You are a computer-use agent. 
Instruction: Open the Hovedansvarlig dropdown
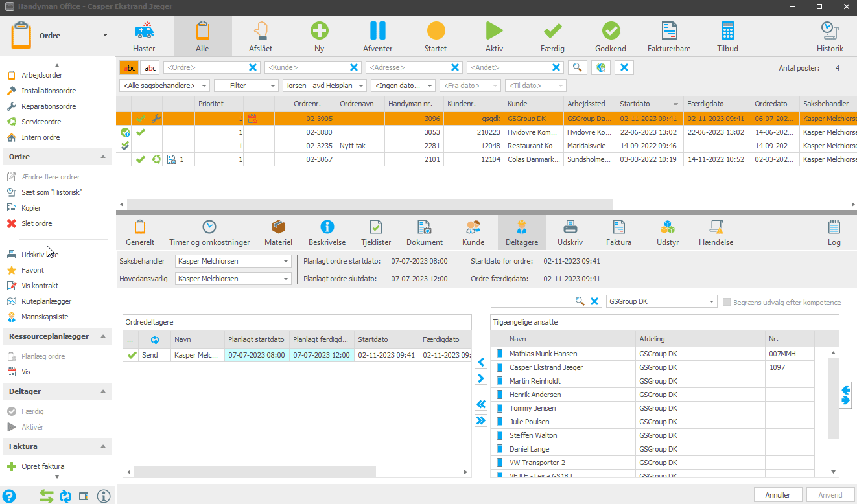pos(233,279)
